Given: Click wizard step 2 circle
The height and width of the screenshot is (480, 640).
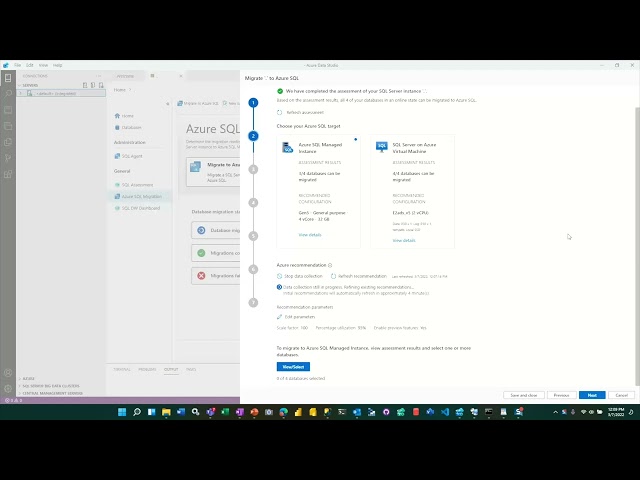Looking at the screenshot, I should tap(253, 136).
